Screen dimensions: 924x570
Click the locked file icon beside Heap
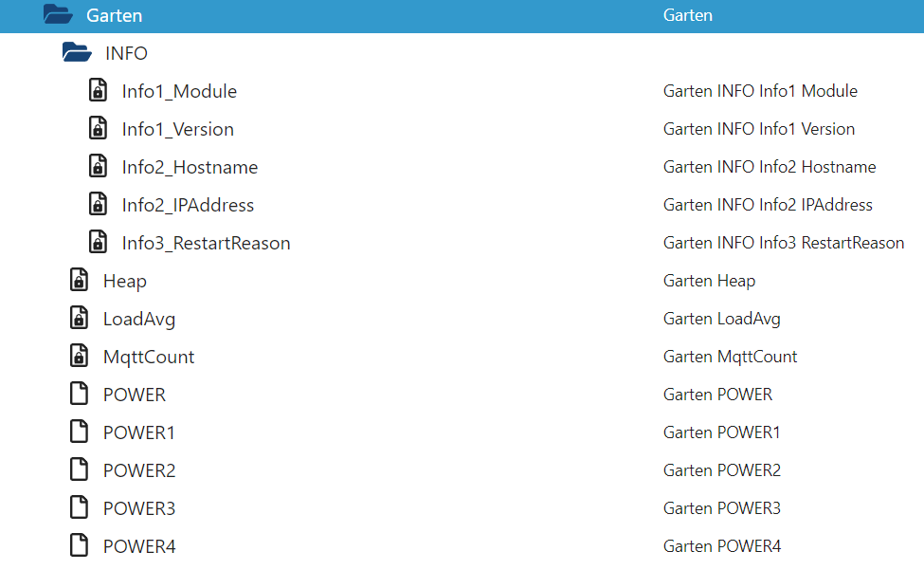[x=79, y=281]
